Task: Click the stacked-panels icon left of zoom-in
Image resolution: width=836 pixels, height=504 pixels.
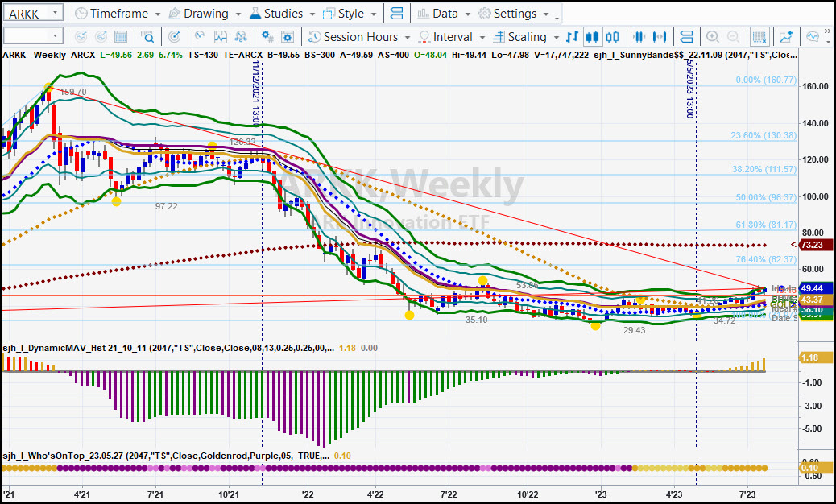Action: 687,37
